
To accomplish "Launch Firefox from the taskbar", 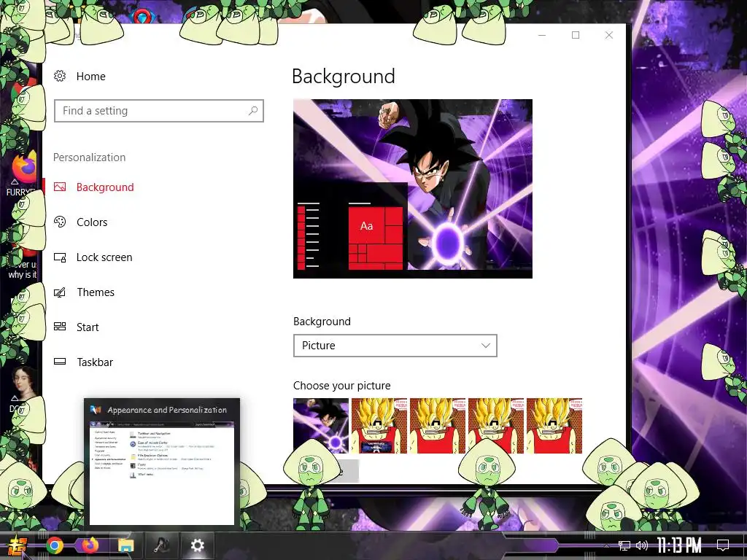I will tap(90, 545).
